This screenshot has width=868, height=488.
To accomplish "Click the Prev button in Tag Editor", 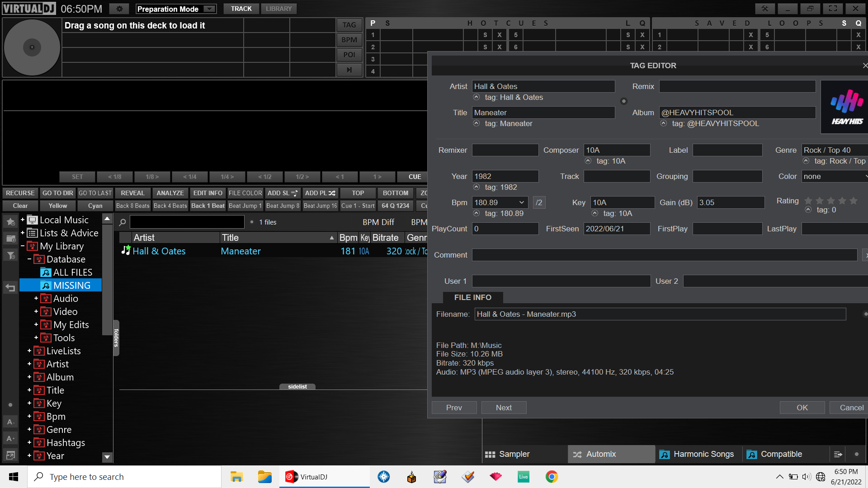I will pos(454,408).
